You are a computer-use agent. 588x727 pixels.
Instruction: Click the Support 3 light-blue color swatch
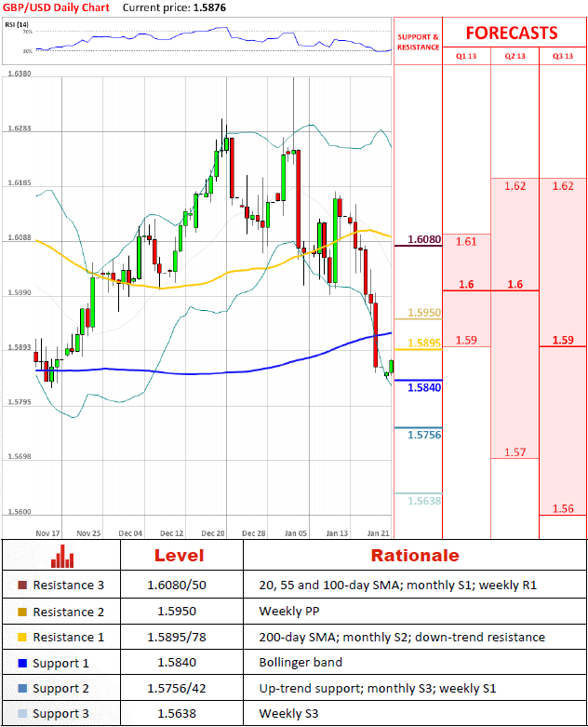click(x=22, y=714)
